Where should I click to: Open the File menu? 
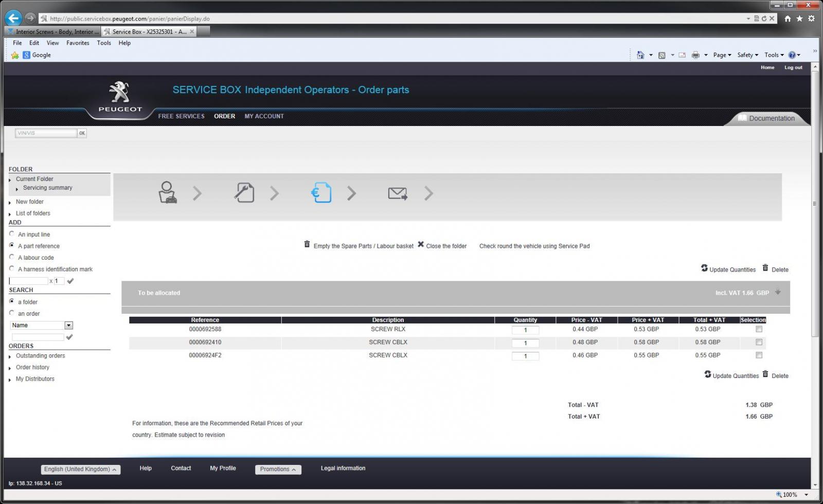click(17, 43)
